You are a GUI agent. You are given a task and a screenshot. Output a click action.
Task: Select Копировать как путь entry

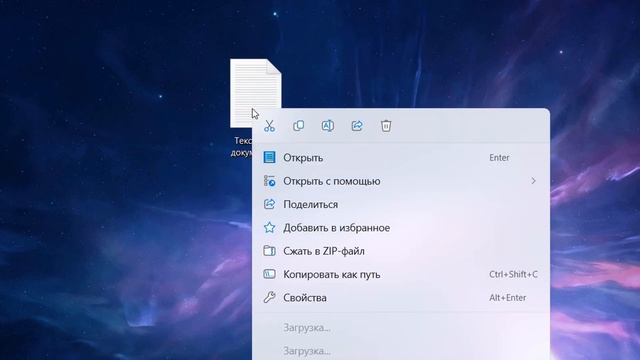pos(401,274)
